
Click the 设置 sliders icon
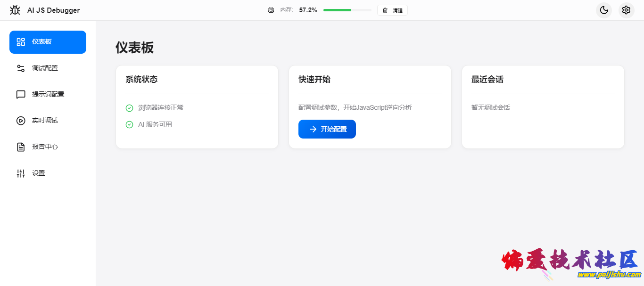(21, 173)
